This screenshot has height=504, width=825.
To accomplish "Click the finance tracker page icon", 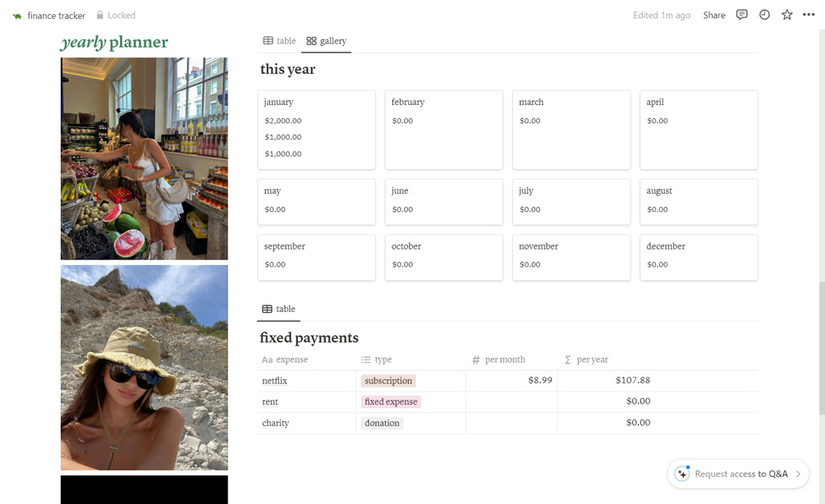I will tap(17, 16).
